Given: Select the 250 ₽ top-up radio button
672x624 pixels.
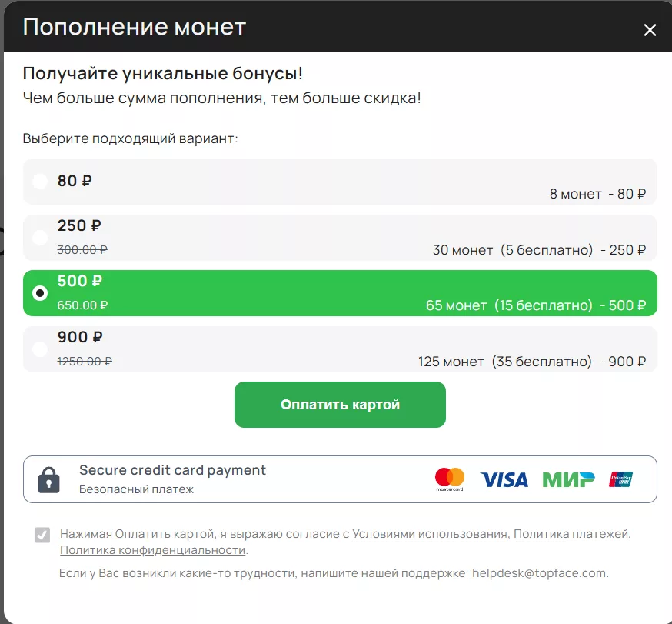Looking at the screenshot, I should pos(39,238).
